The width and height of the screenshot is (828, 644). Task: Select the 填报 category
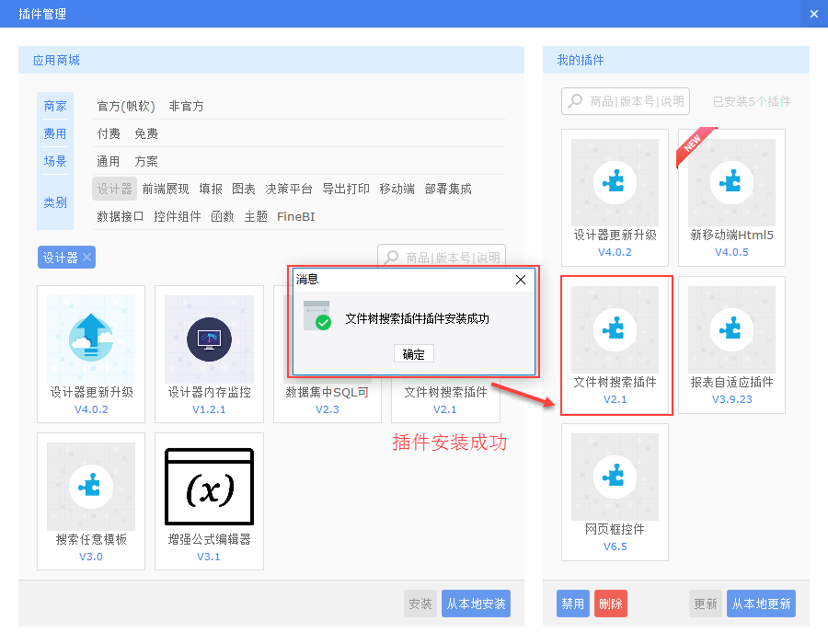[211, 189]
